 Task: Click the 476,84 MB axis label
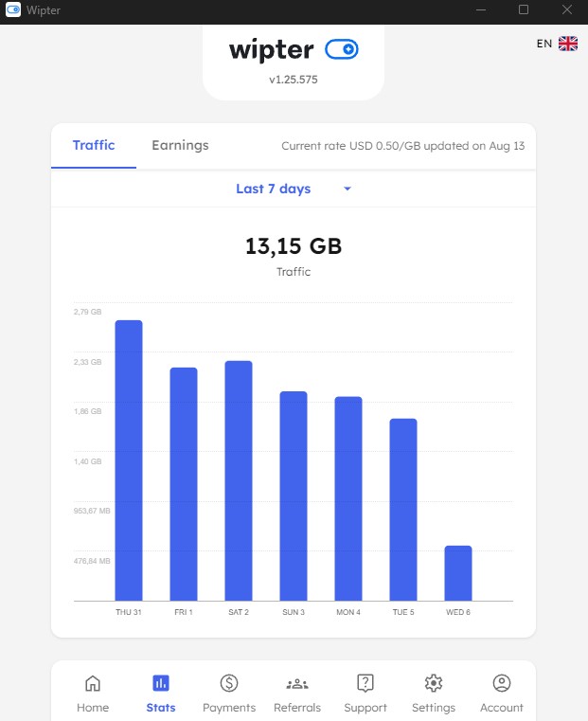(92, 561)
